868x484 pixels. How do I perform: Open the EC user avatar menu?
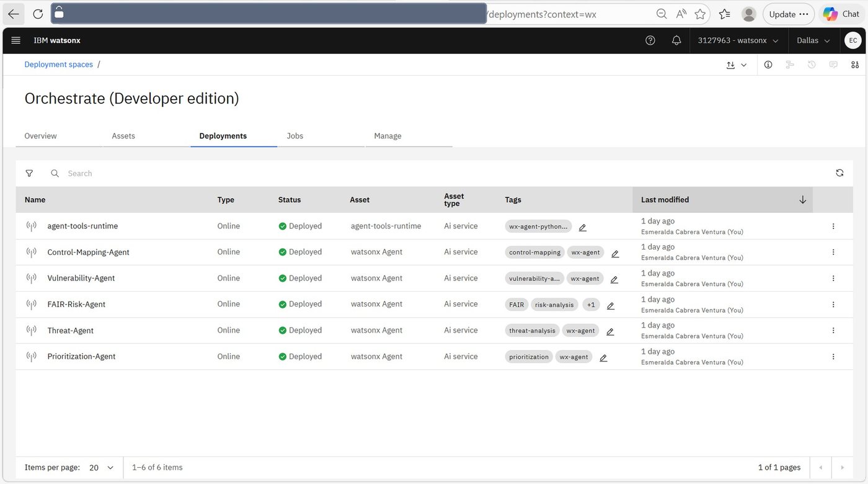(x=853, y=40)
